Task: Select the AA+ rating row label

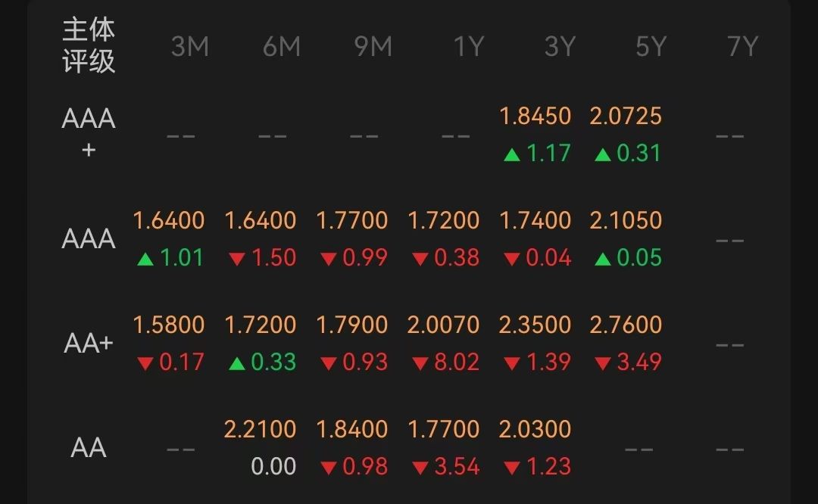Action: 89,344
